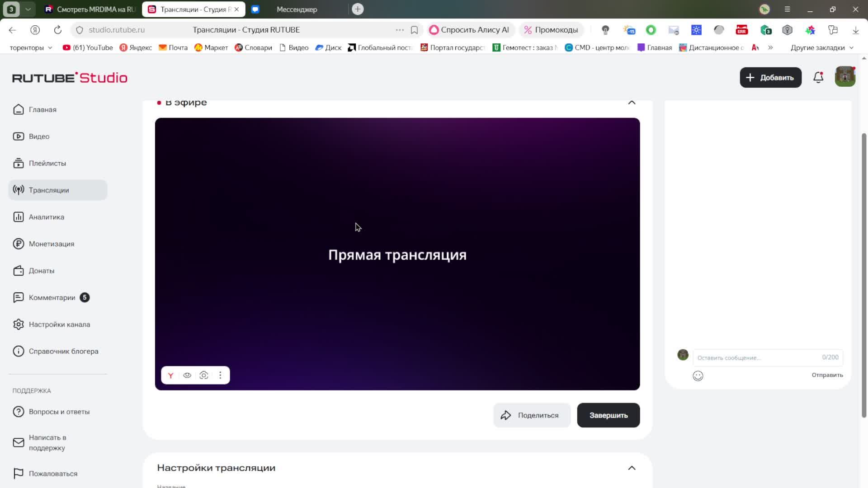Screen dimensions: 868x488
Task: Switch to the Мессенджер browser tab
Action: point(297,9)
